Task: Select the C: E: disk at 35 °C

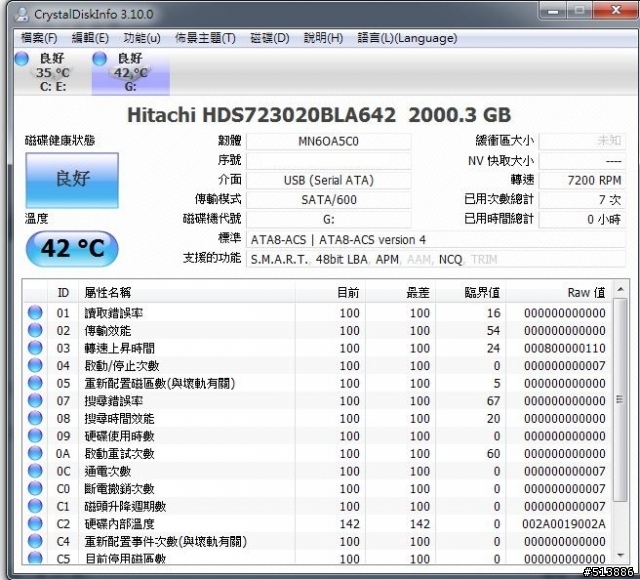Action: tap(52, 72)
